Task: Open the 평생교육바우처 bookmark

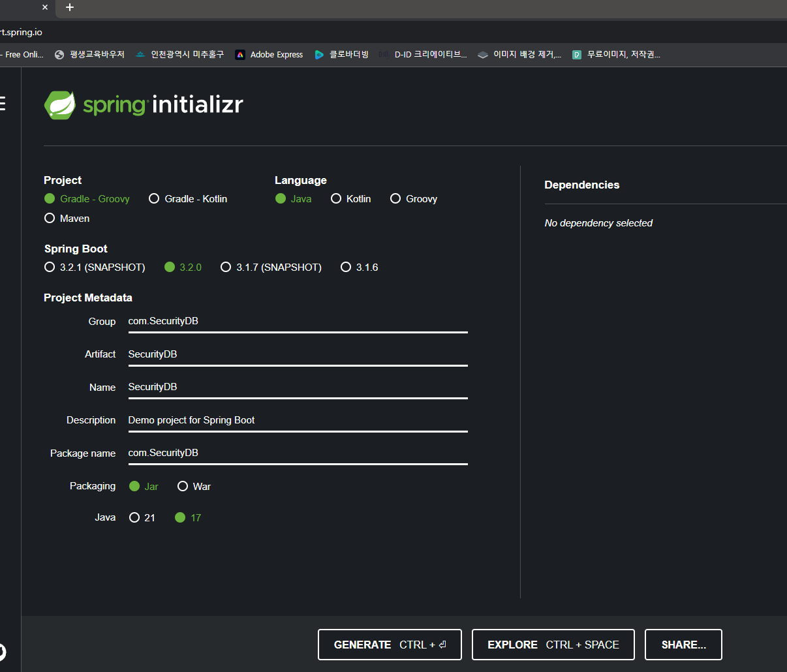Action: [x=89, y=55]
